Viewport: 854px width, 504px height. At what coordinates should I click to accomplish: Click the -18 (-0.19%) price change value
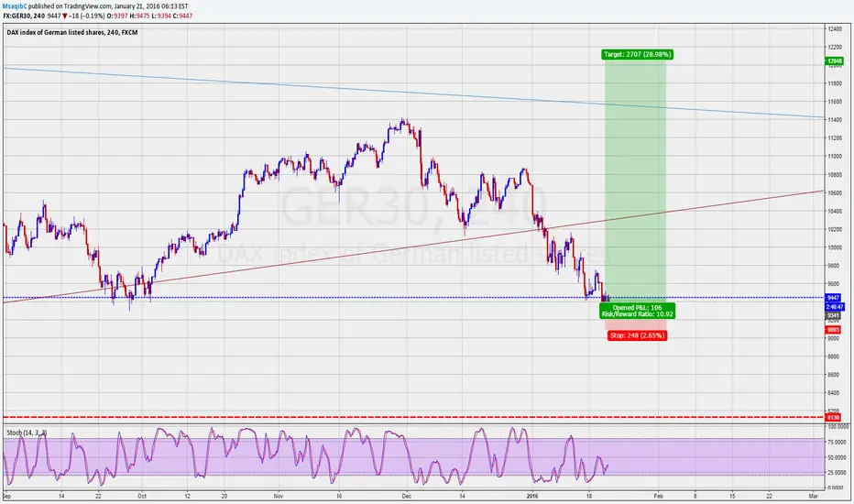coord(87,16)
